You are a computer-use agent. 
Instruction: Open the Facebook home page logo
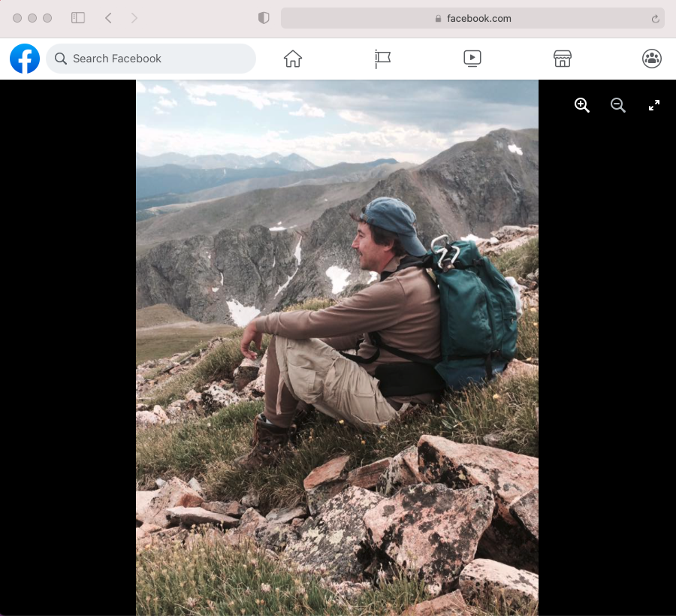point(25,58)
